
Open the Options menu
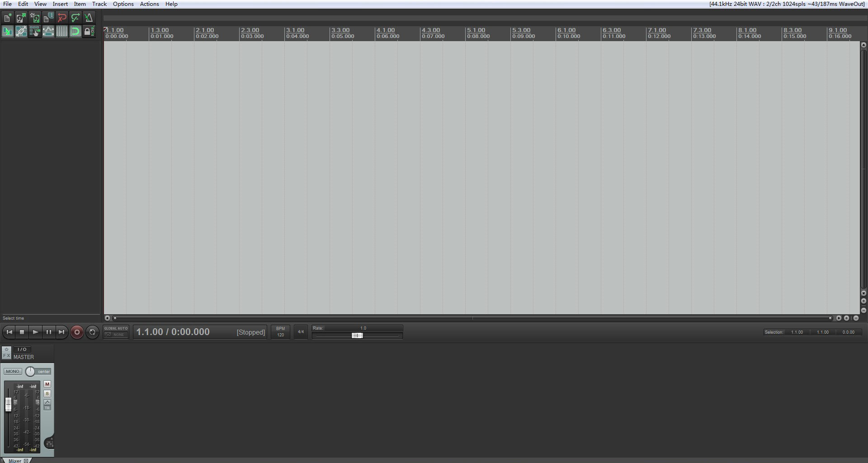click(123, 4)
